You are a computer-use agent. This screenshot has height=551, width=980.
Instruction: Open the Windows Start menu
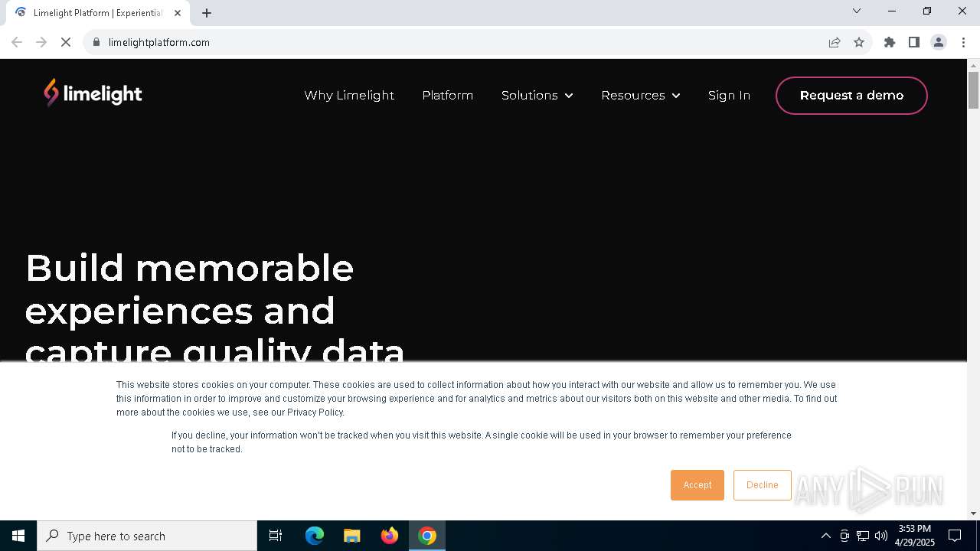coord(18,536)
